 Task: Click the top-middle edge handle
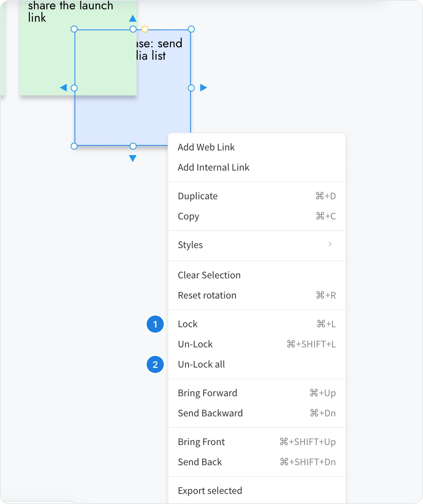(x=133, y=29)
